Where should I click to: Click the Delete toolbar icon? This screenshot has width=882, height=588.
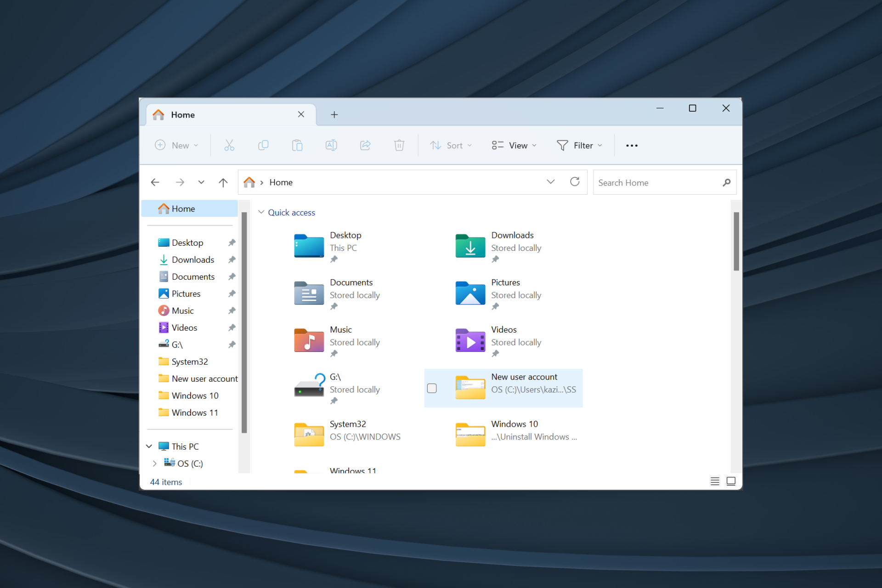pos(399,145)
